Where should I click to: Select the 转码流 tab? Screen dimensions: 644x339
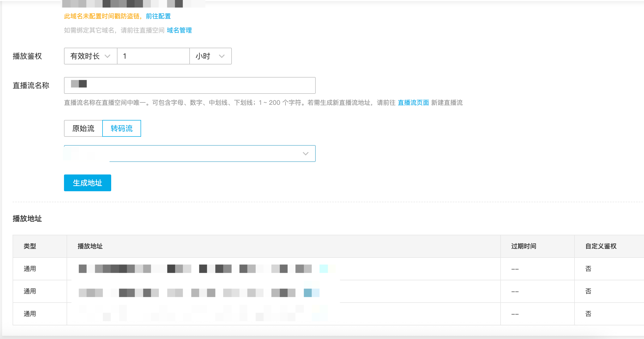[121, 128]
